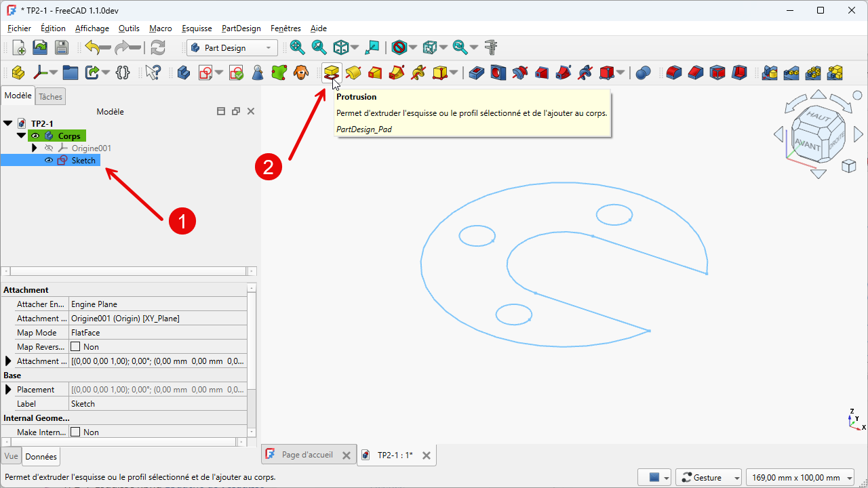Toggle the Map Reversed checkbox

coord(76,347)
